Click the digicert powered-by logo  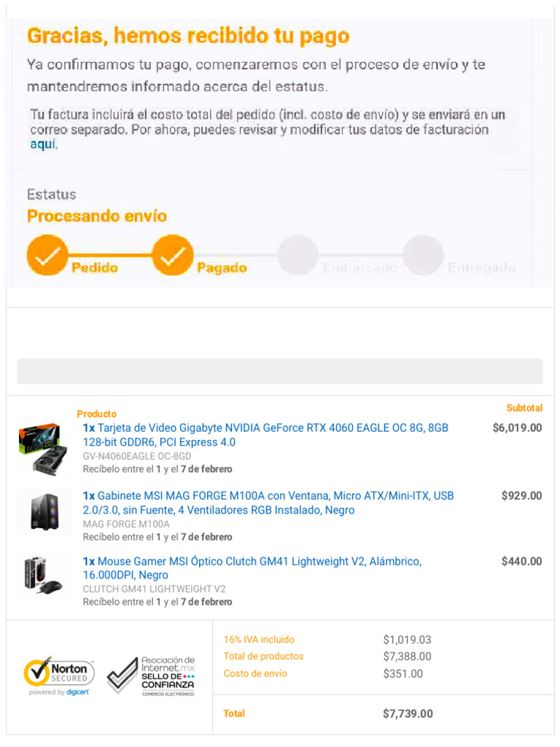point(77,692)
